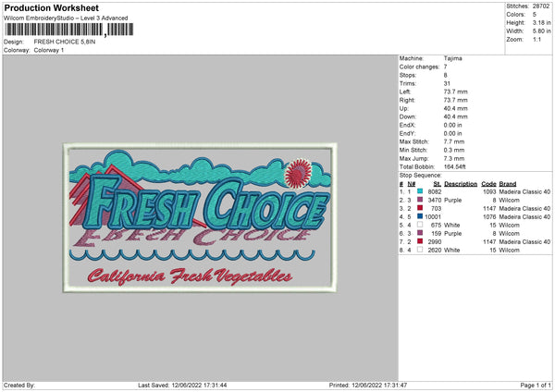
Task: Click the purple swatch beside stitch count 3470
Action: [x=420, y=200]
